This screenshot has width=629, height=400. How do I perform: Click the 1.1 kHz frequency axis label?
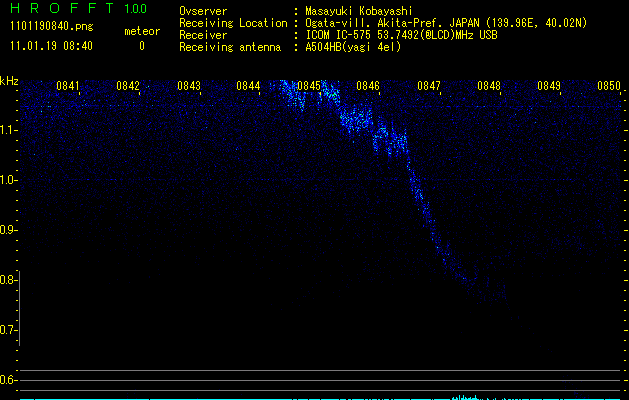[8, 130]
